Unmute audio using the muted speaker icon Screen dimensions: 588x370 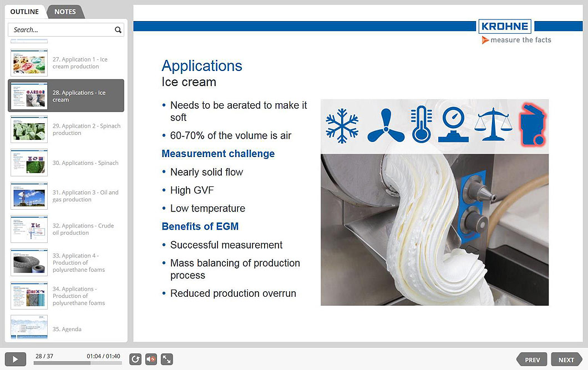150,359
